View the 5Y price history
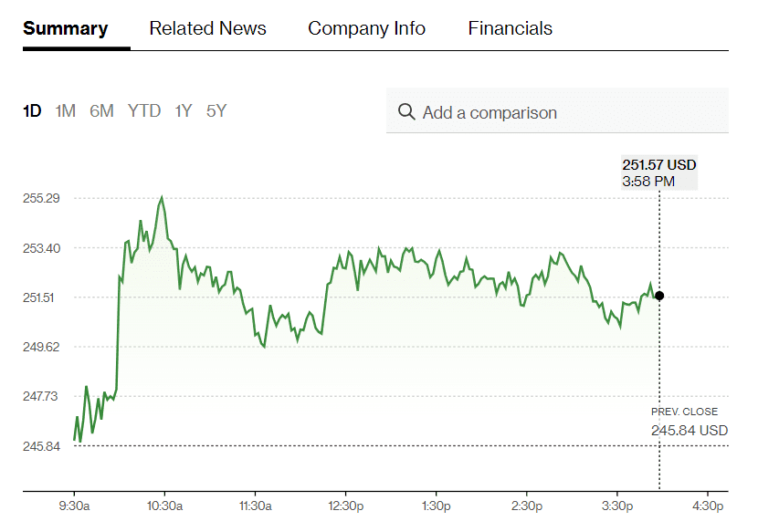The image size is (779, 532). 216,110
